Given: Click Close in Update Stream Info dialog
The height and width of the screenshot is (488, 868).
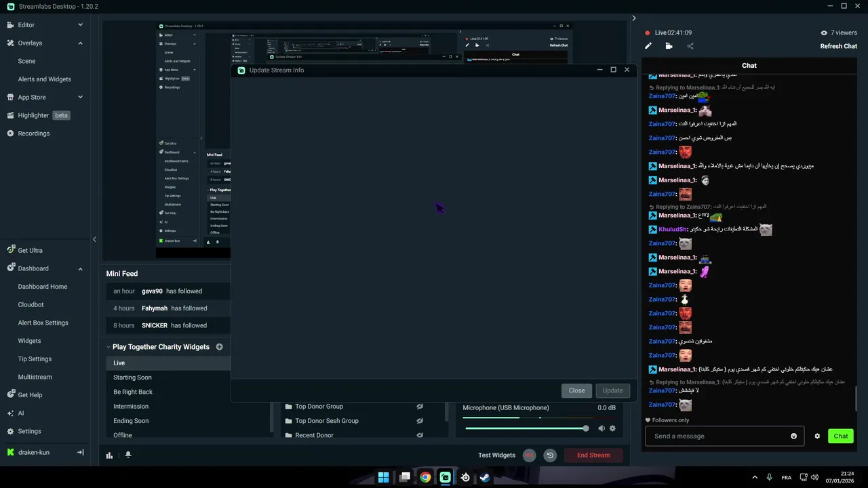Looking at the screenshot, I should (x=576, y=390).
